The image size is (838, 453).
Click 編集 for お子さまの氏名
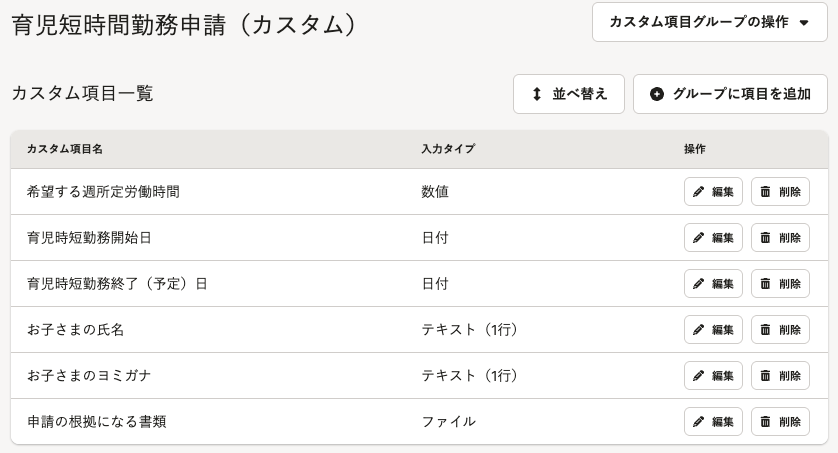pos(713,330)
